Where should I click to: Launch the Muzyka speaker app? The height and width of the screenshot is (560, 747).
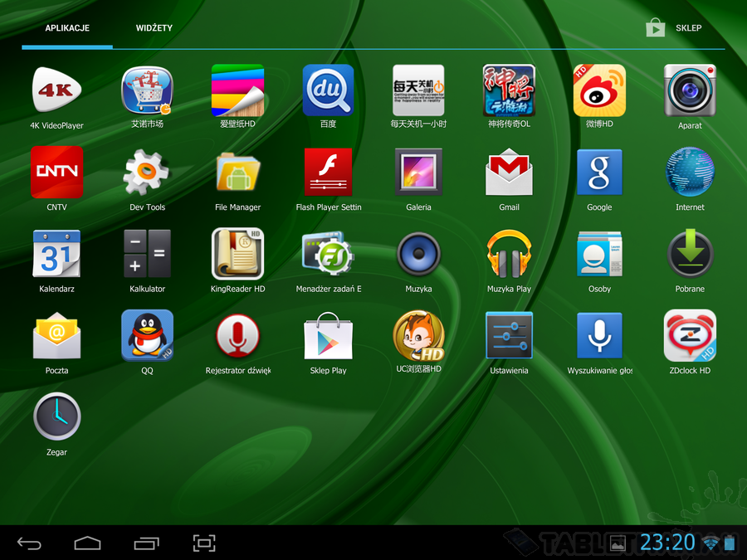click(418, 254)
